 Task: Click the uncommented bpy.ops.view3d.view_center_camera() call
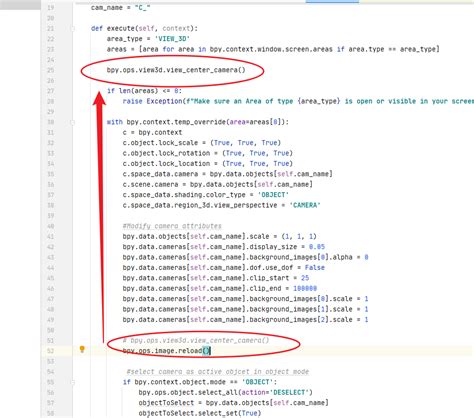click(176, 70)
